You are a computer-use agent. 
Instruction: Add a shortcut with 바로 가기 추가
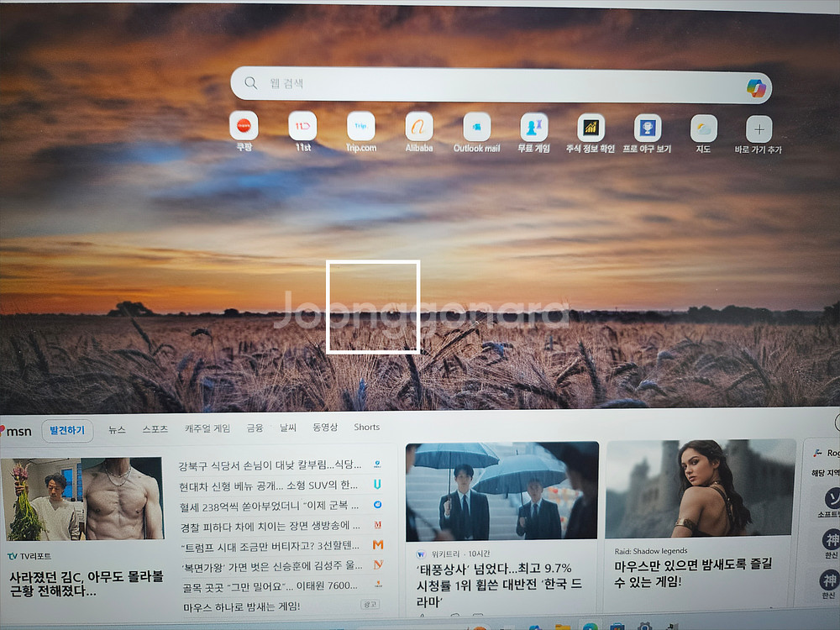759,129
